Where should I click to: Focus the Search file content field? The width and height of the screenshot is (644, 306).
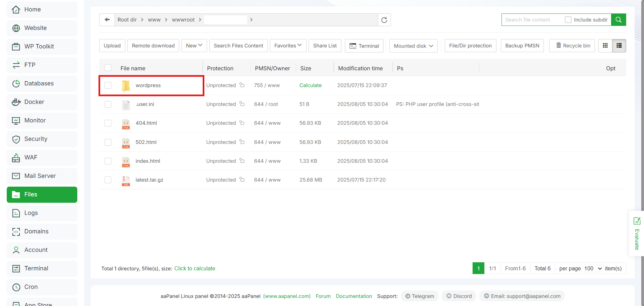pos(532,20)
